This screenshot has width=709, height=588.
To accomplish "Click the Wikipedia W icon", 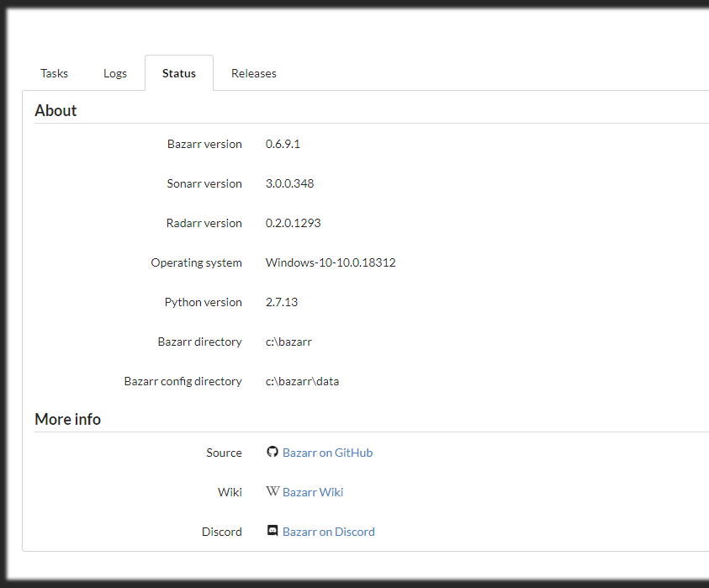I will [272, 491].
